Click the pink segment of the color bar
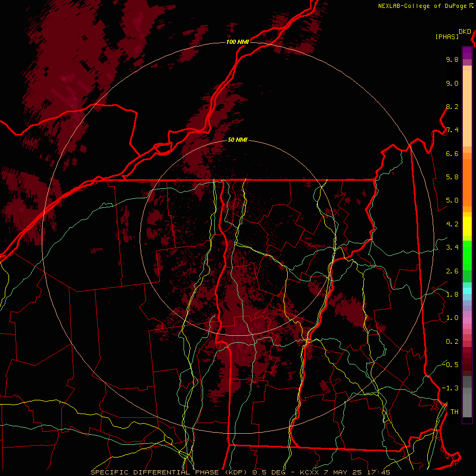This screenshot has width=476, height=476. (x=467, y=321)
